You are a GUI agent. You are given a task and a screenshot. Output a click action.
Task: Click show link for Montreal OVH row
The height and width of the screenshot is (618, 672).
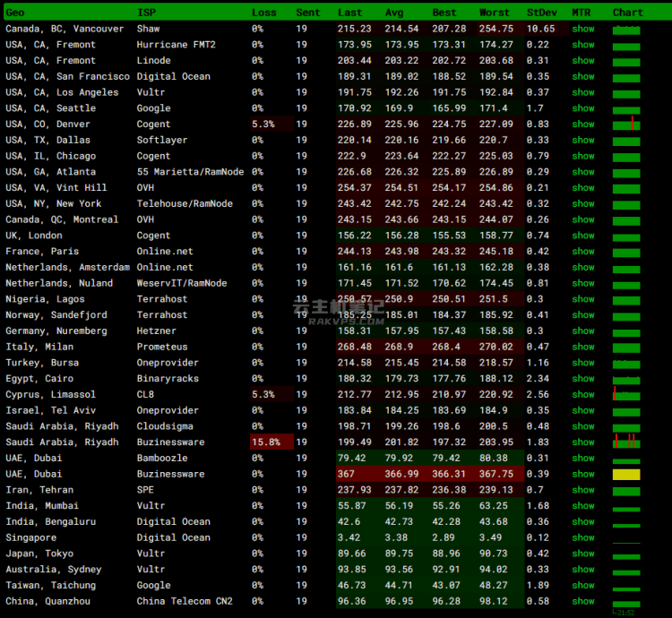[583, 219]
